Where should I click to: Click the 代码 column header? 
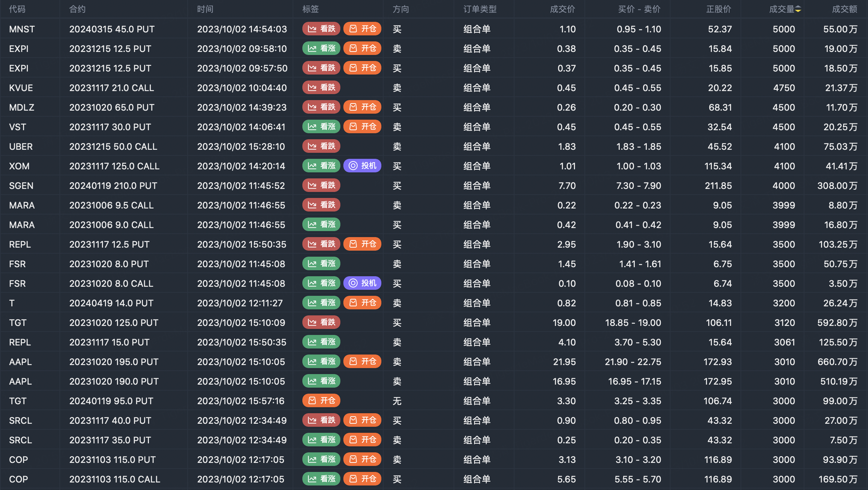click(17, 9)
